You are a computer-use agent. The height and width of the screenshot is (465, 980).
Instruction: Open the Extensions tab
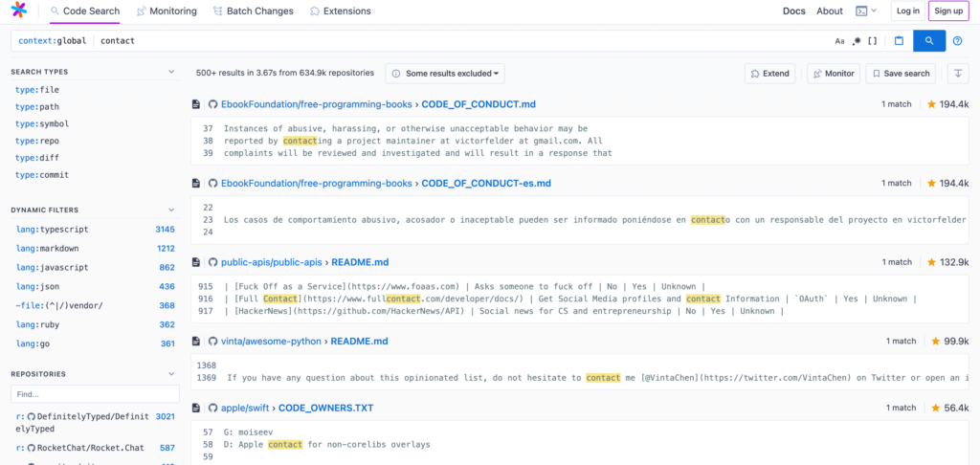tap(341, 11)
